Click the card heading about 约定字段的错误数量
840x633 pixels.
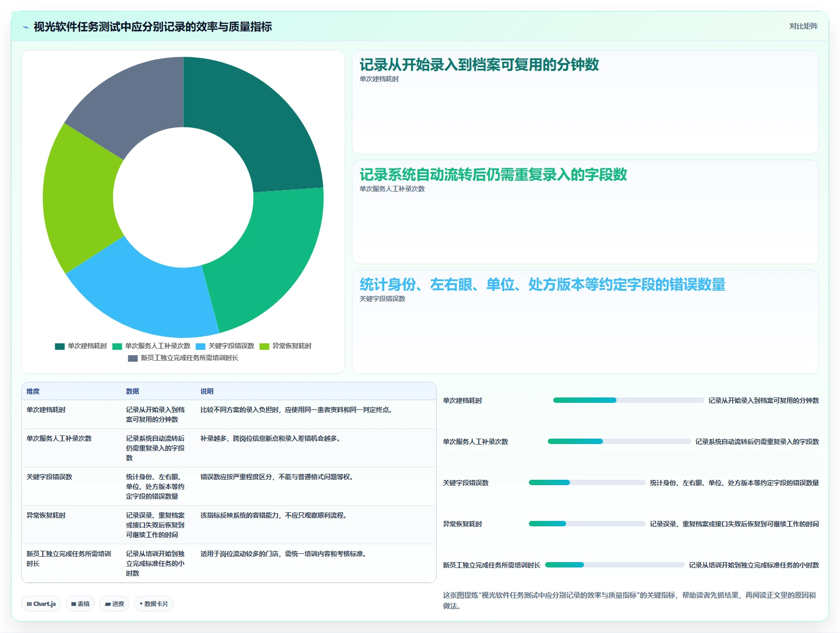point(542,284)
